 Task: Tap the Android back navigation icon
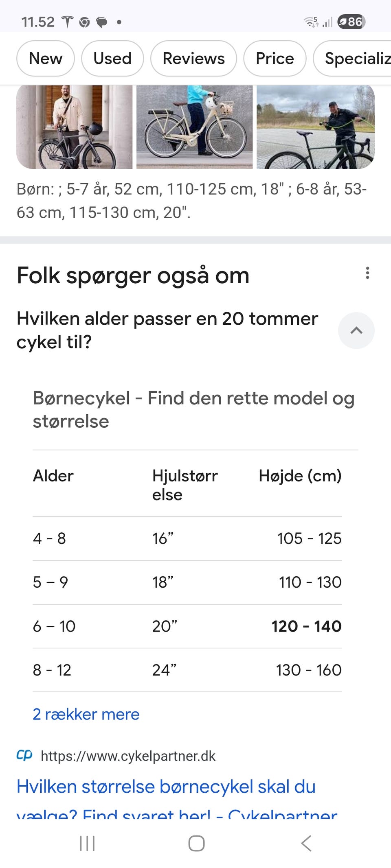(x=306, y=843)
